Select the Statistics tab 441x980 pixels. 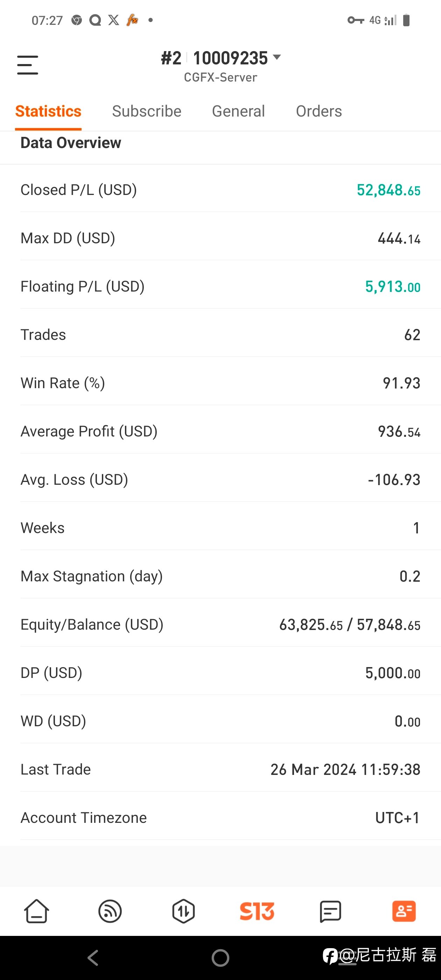48,111
